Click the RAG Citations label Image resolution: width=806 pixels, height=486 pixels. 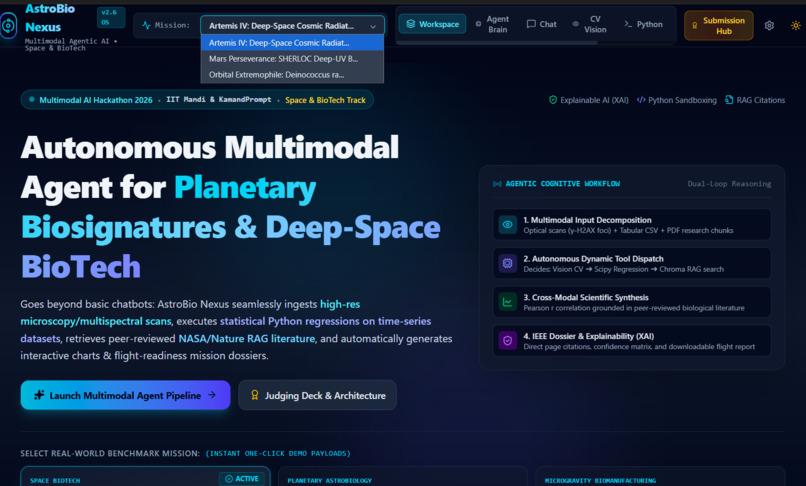760,100
